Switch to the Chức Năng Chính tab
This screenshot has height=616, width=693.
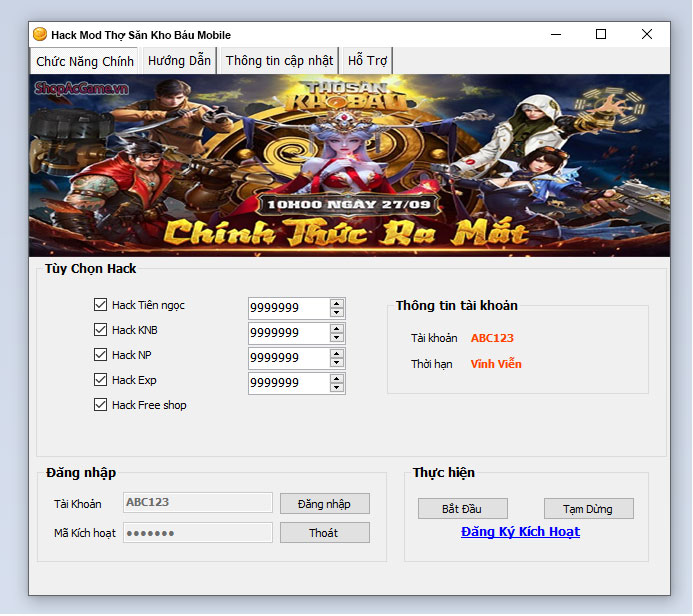pyautogui.click(x=85, y=61)
